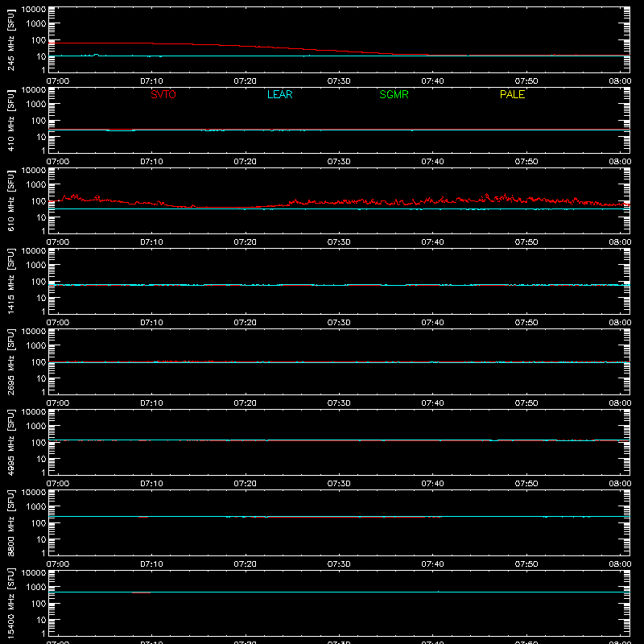Click the green SGMR legend label
Screen dimensions: 644x644
coord(394,94)
